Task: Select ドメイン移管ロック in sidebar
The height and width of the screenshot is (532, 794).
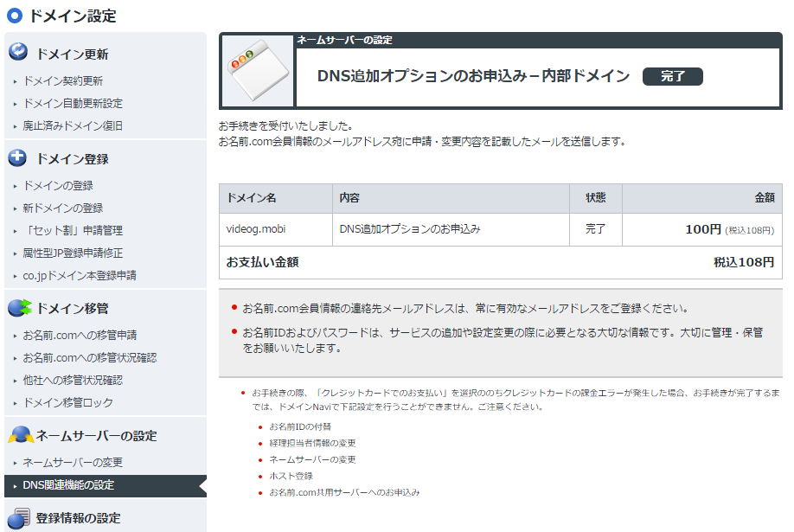Action: click(67, 403)
